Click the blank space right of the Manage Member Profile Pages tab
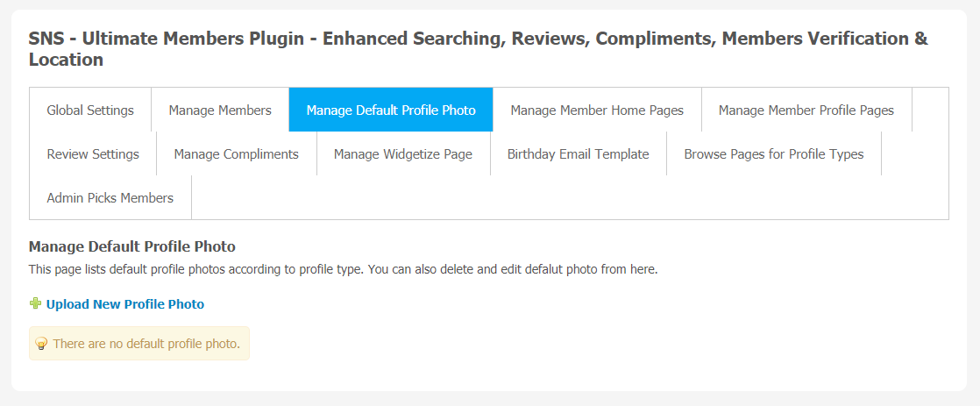The image size is (980, 406). click(930, 110)
